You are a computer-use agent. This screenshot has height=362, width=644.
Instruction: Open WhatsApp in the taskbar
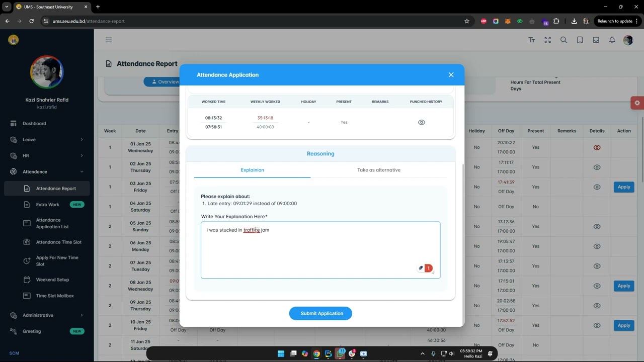pos(341,353)
